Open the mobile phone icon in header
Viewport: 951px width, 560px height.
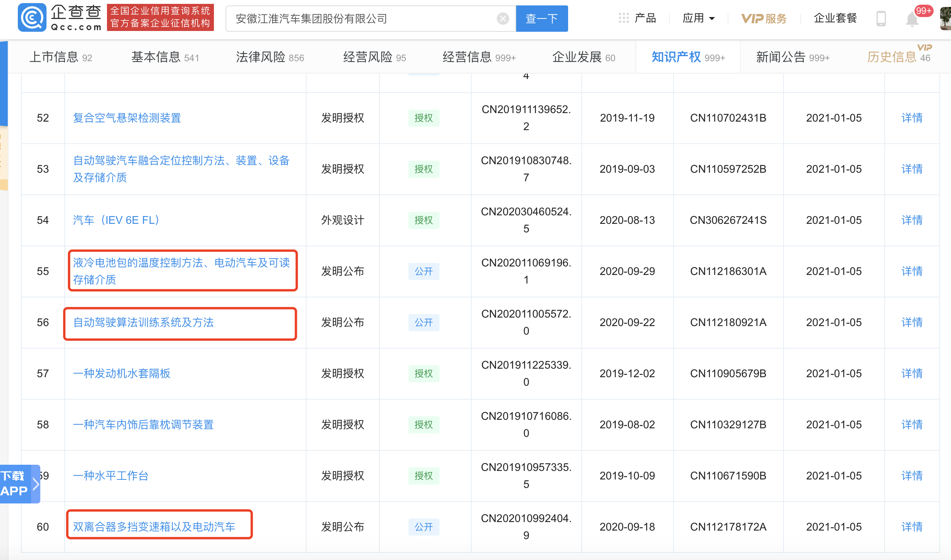pos(881,18)
